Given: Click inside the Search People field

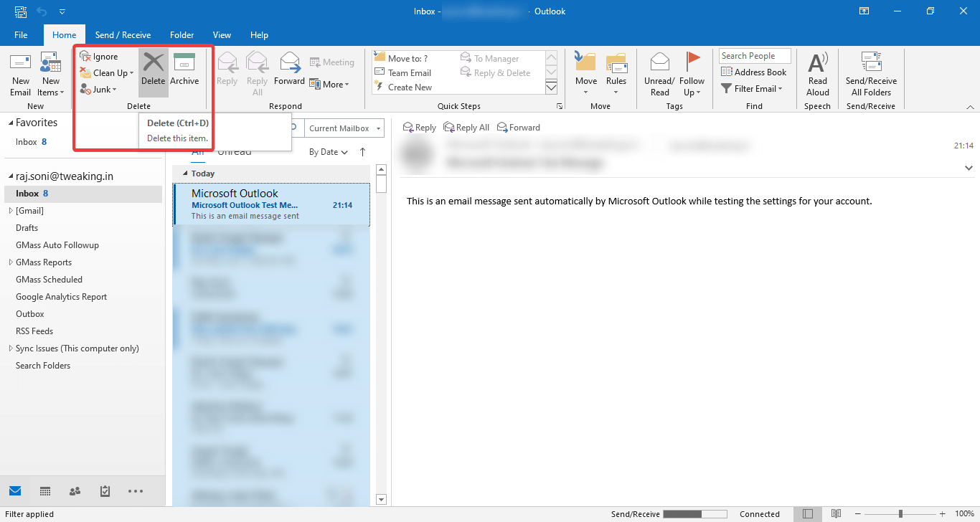Looking at the screenshot, I should click(754, 55).
